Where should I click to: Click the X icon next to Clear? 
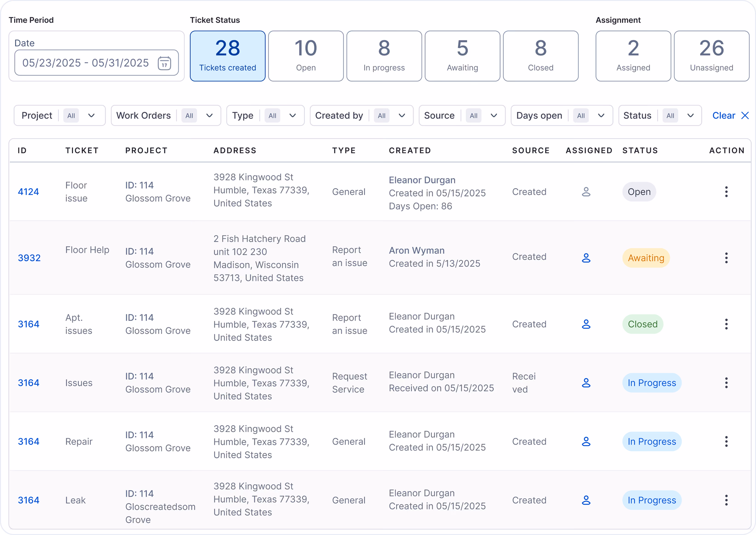pyautogui.click(x=745, y=116)
